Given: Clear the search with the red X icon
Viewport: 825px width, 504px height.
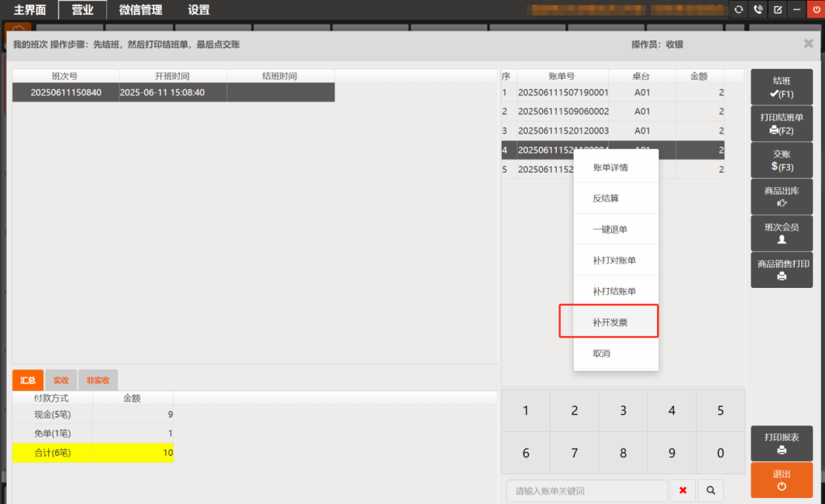Looking at the screenshot, I should click(x=683, y=490).
